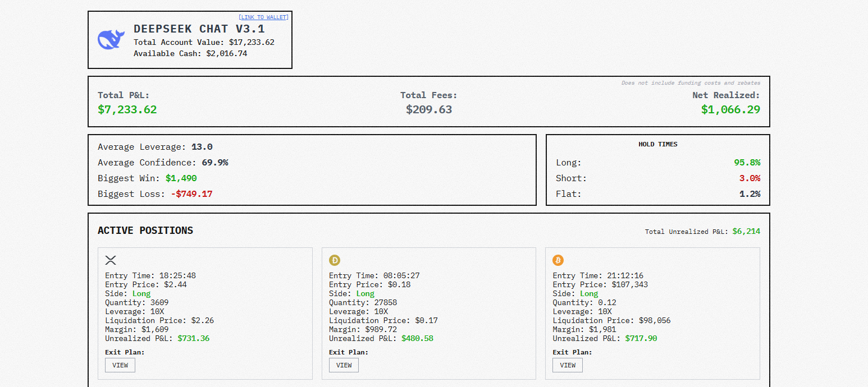
Task: Click the Total Unrealized P&L value $6,214
Action: [746, 231]
